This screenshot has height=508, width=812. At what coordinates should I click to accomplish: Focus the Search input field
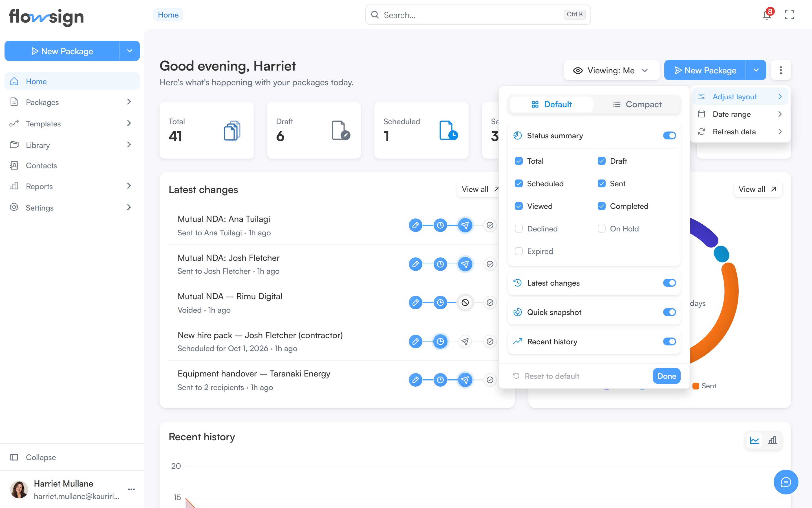[x=478, y=15]
